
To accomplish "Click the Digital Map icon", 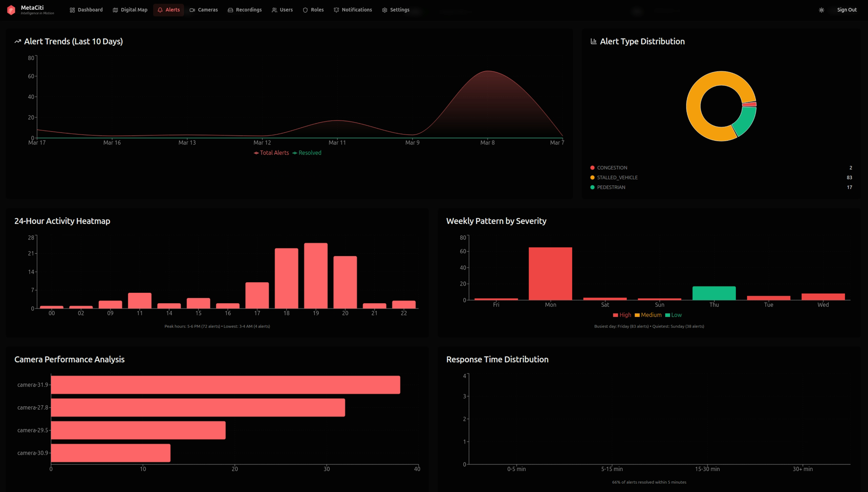I will (x=115, y=10).
